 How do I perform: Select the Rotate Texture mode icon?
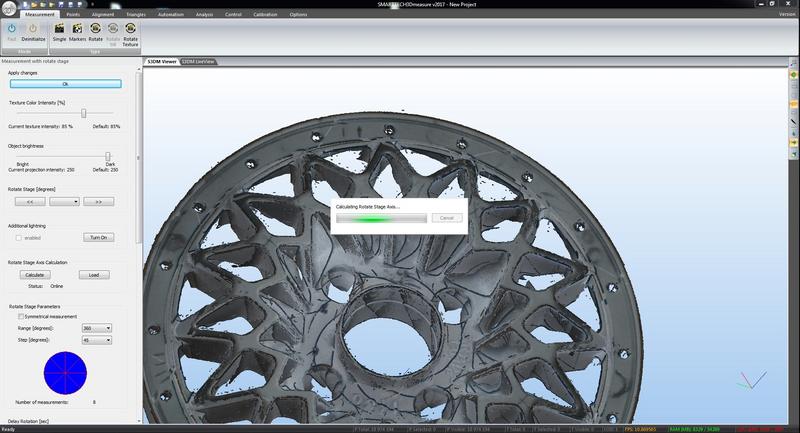pos(131,29)
